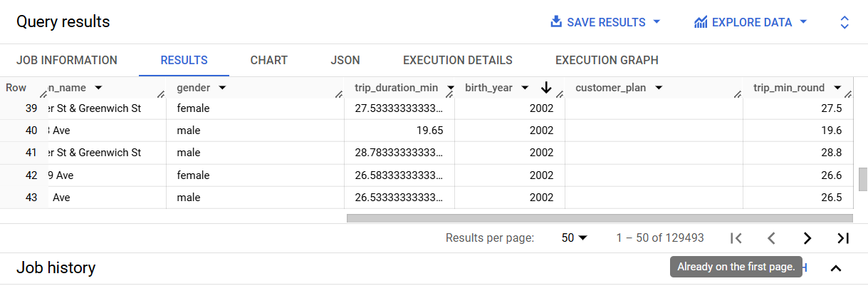Click the Query results heading
The image size is (868, 286).
63,22
